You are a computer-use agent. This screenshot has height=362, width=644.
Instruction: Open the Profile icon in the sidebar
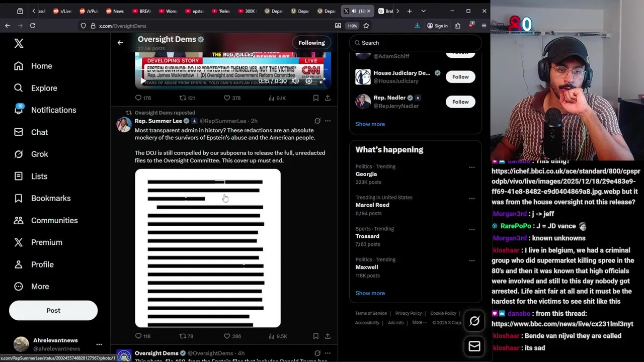click(x=19, y=264)
